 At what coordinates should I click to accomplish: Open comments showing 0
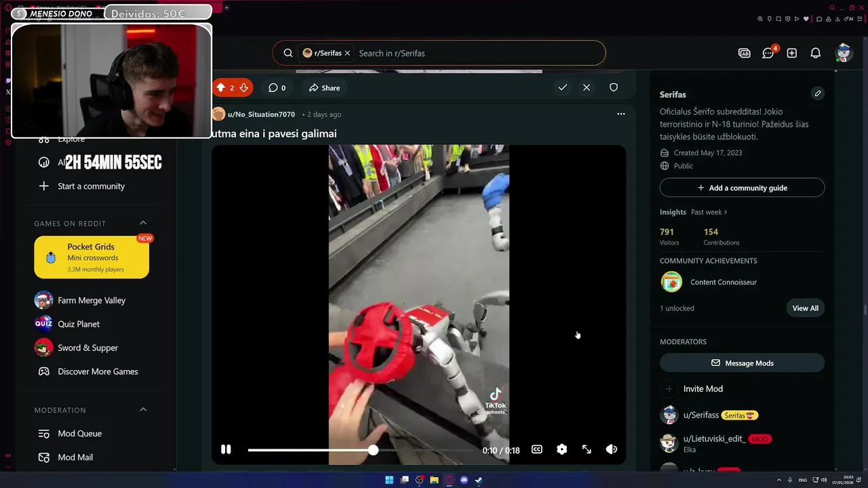pyautogui.click(x=277, y=87)
